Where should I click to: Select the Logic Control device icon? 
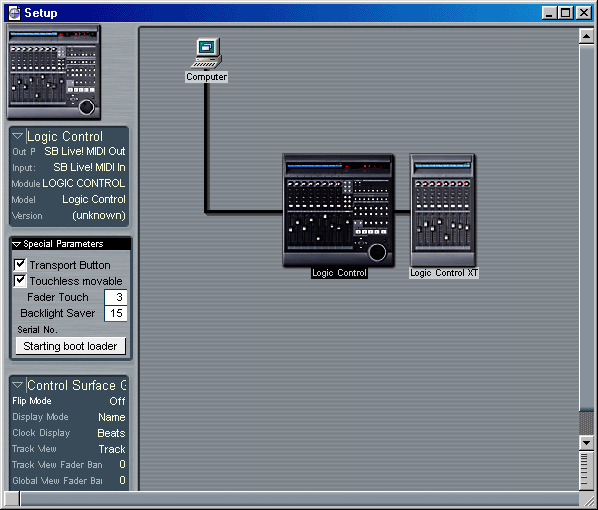pyautogui.click(x=338, y=210)
